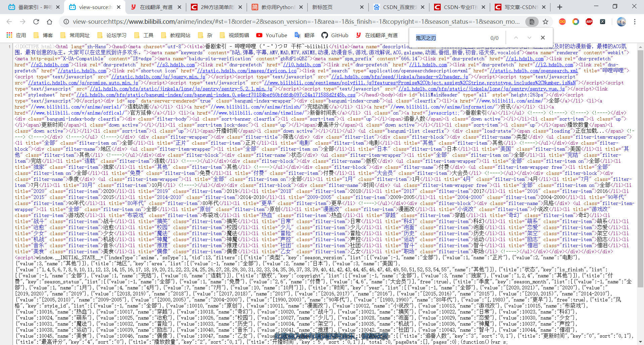The image size is (644, 345).
Task: Open the ABP adblock extension
Action: 589,22
